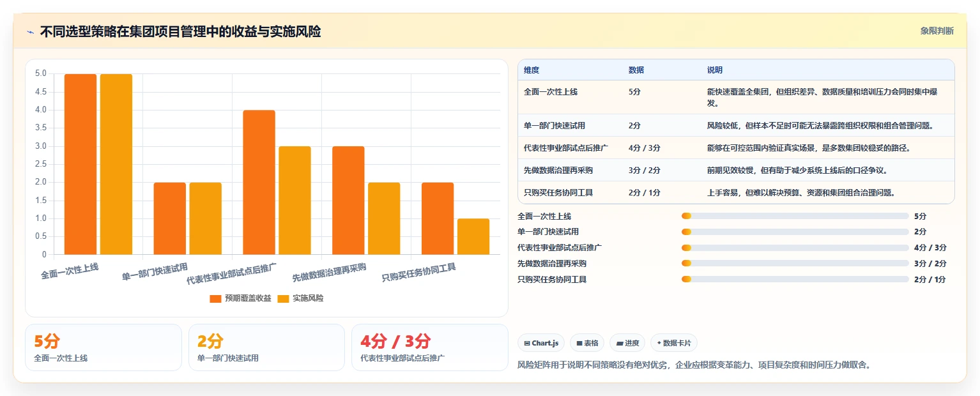Toggle the 实施风险 legend swatch

click(284, 298)
